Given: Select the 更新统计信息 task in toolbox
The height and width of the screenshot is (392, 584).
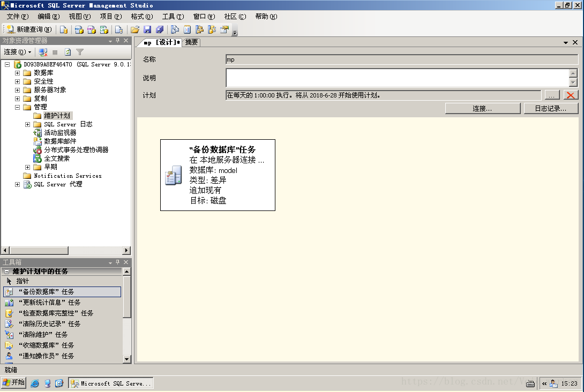Looking at the screenshot, I should pyautogui.click(x=62, y=303).
